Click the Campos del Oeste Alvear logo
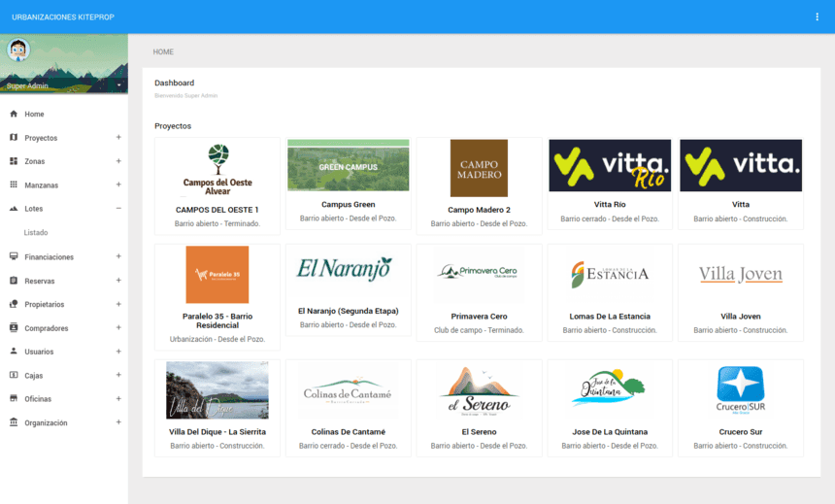The height and width of the screenshot is (504, 835). point(217,170)
